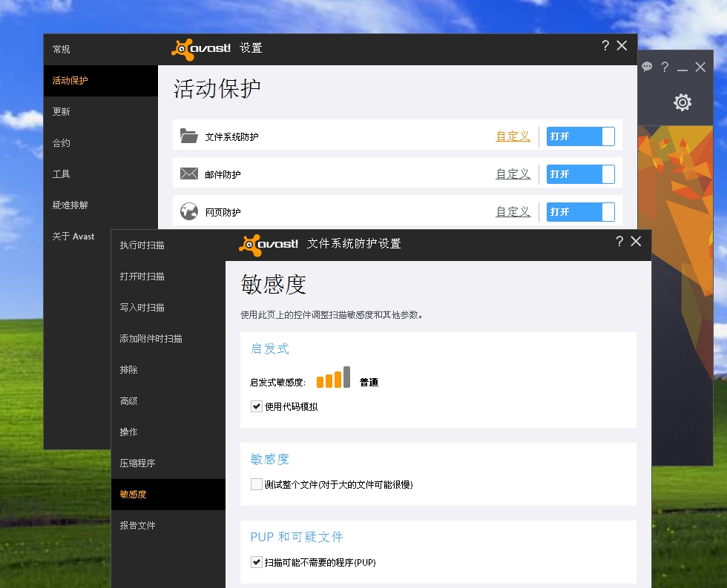Click the chat feedback bubble icon
This screenshot has width=727, height=588.
click(x=647, y=67)
